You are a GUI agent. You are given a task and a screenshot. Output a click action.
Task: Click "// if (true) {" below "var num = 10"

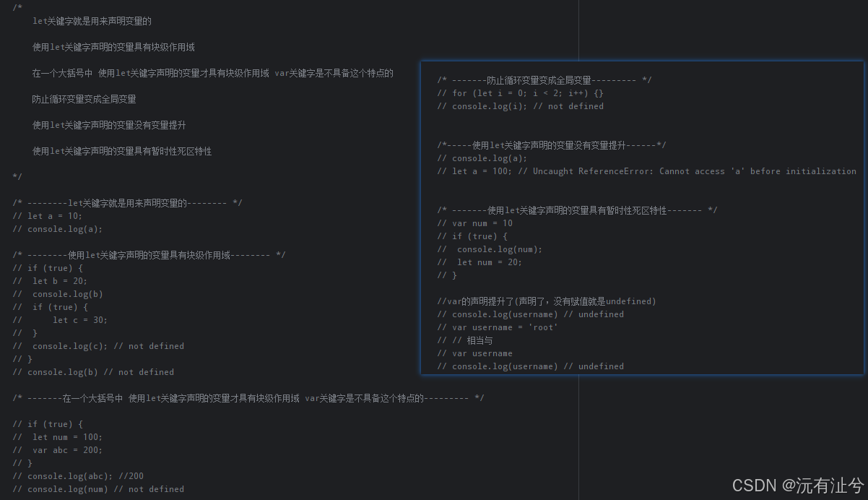click(x=472, y=236)
